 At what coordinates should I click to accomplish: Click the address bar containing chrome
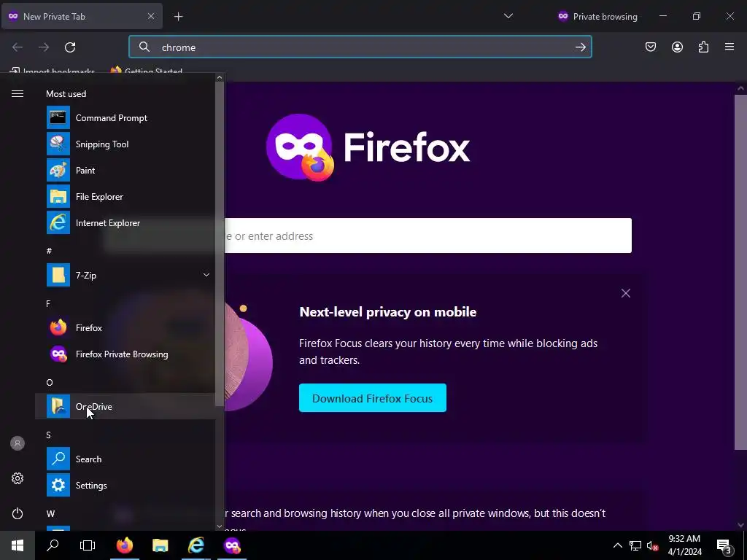[x=360, y=47]
